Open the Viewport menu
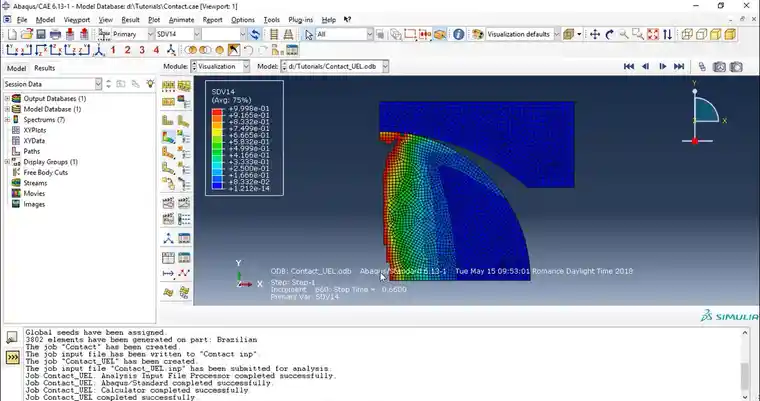The width and height of the screenshot is (760, 401). click(77, 20)
